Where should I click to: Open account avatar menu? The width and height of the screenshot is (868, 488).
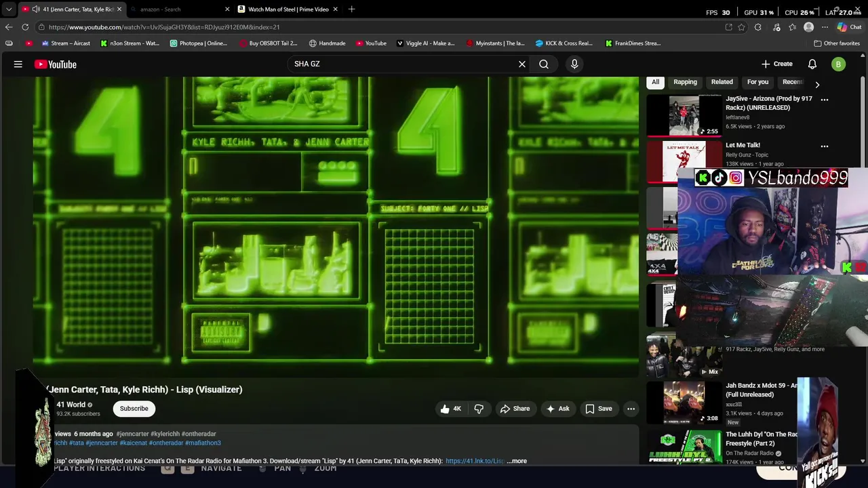(838, 64)
